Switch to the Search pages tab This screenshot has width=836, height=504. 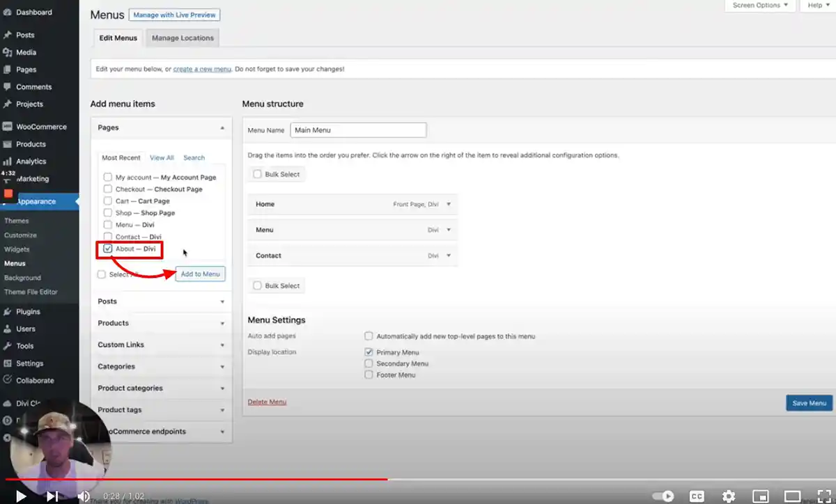pos(194,158)
